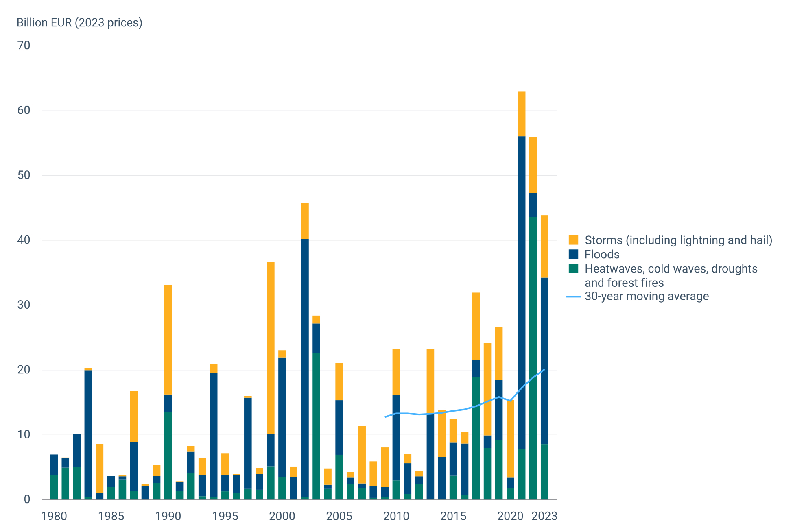This screenshot has width=793, height=532.
Task: Click the orange storms segment of 2013 bar
Action: click(x=430, y=382)
